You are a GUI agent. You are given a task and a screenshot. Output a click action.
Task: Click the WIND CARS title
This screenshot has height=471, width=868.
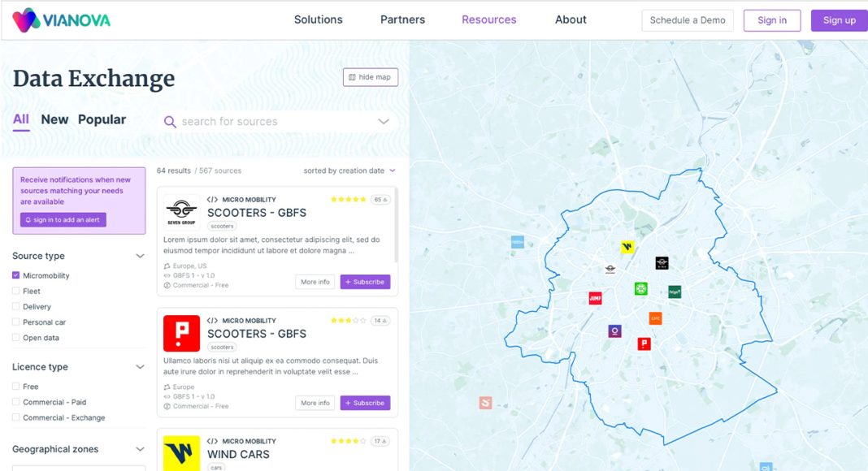[239, 455]
